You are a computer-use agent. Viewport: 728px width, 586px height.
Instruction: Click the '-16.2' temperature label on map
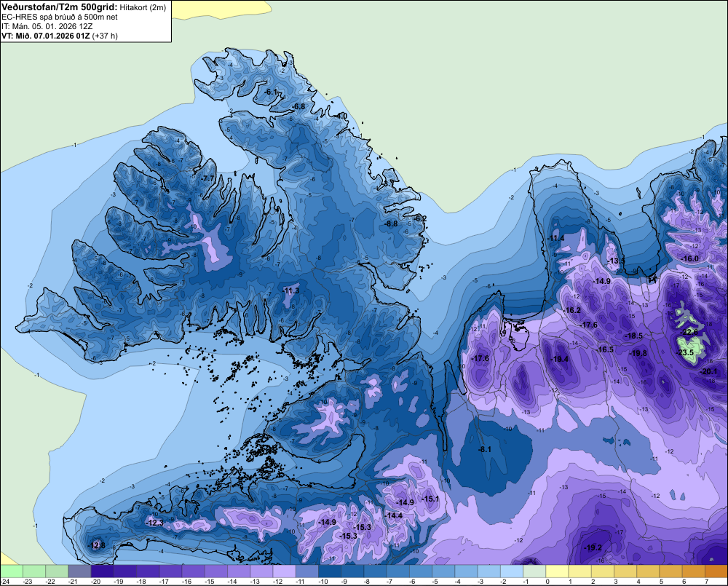point(572,311)
